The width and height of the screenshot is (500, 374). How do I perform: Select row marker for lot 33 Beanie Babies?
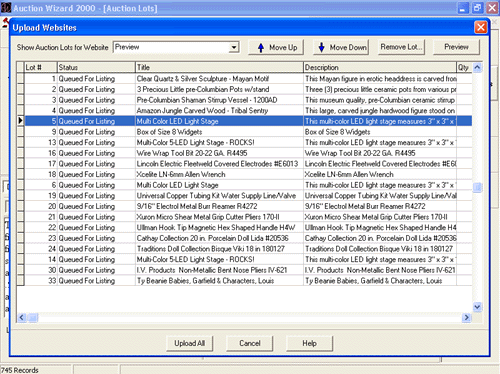click(21, 281)
